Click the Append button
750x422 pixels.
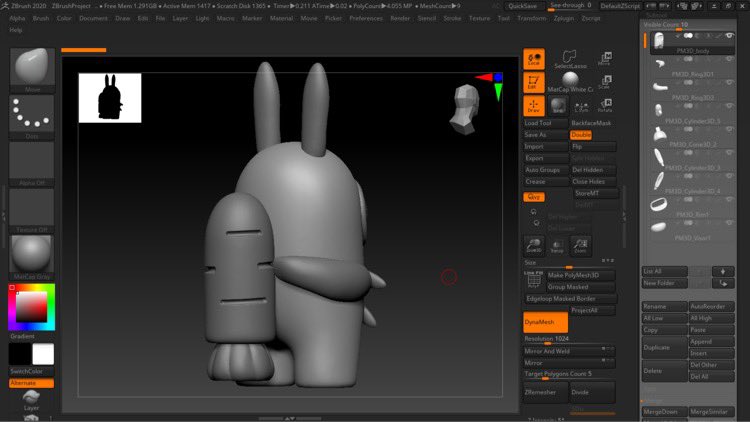[x=711, y=342]
